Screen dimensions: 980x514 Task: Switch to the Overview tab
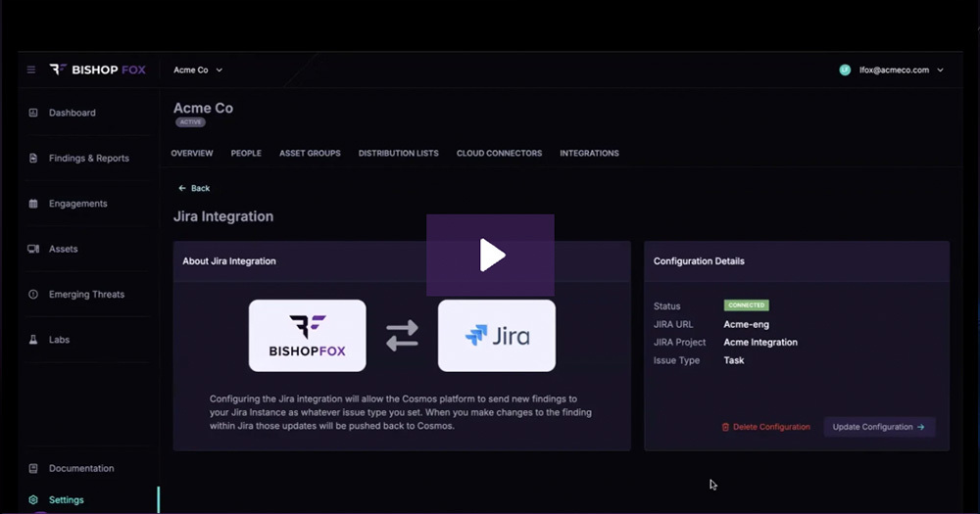point(192,153)
